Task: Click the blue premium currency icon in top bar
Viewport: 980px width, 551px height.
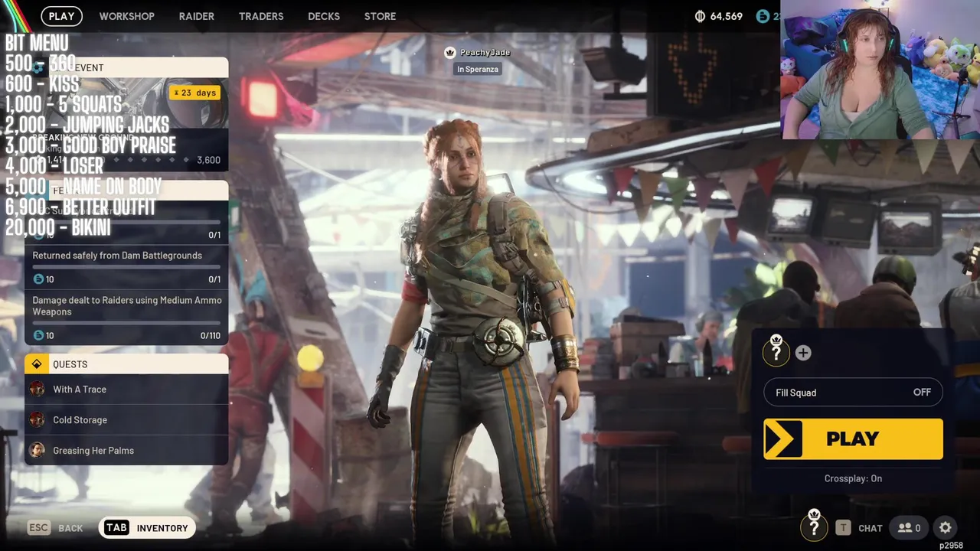Action: pos(763,16)
